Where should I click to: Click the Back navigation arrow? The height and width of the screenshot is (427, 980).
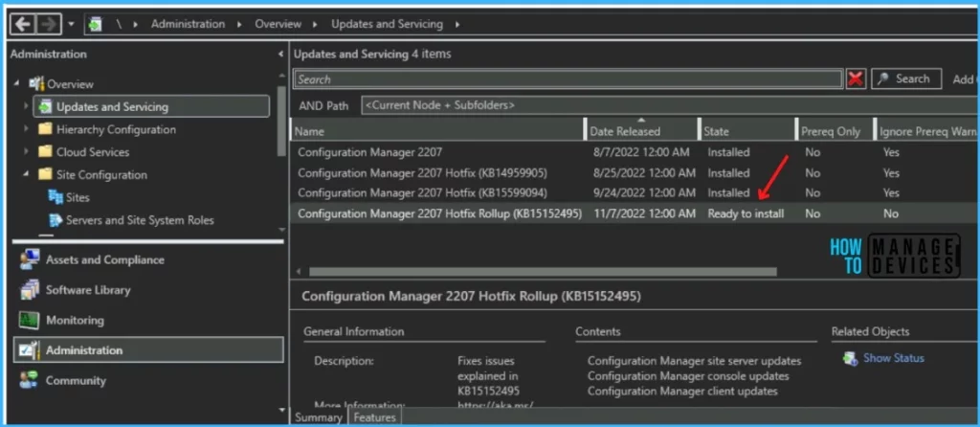[23, 24]
